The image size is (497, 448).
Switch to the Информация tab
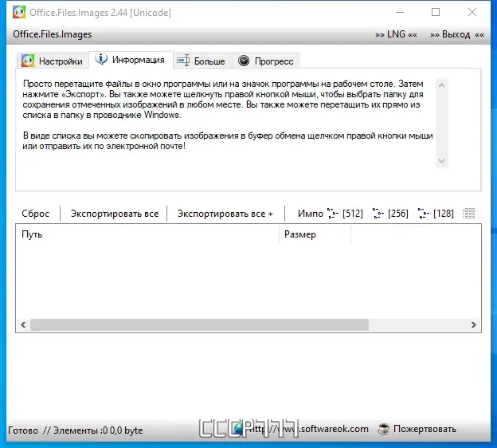pos(131,60)
